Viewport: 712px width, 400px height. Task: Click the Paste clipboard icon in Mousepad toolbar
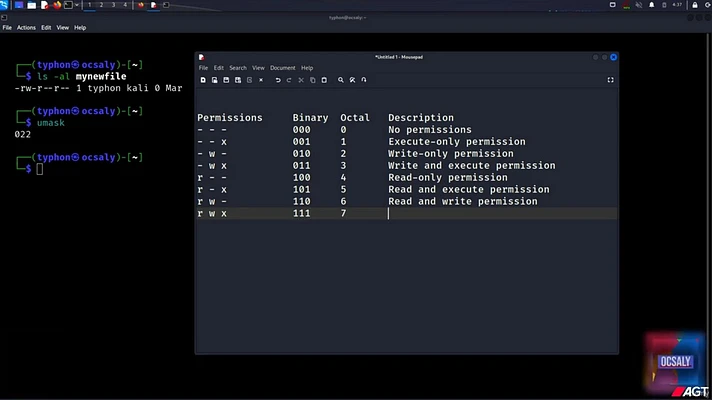[x=324, y=80]
